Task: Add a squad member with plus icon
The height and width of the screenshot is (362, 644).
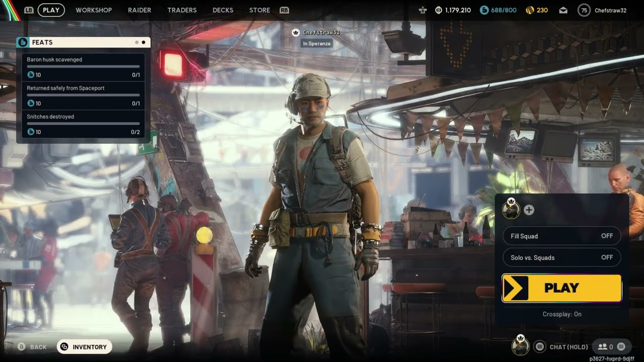Action: (x=529, y=210)
